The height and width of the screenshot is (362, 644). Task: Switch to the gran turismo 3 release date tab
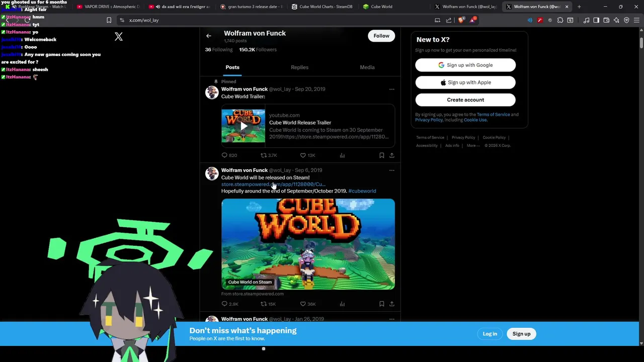[252, 7]
